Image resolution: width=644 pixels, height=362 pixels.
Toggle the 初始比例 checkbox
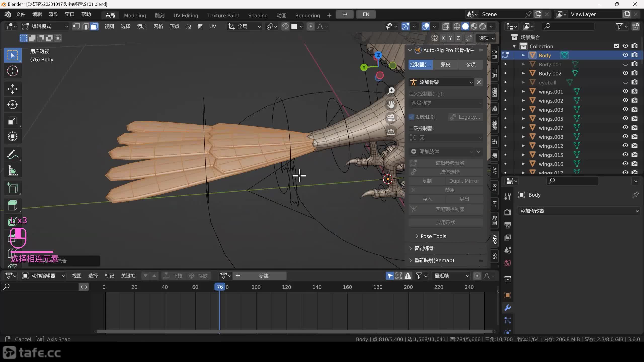412,117
